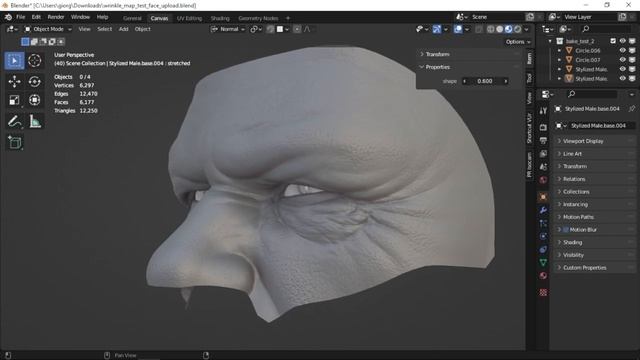Screen dimensions: 640x360
Task: Switch to the UV Editing workspace tab
Action: pos(189,18)
